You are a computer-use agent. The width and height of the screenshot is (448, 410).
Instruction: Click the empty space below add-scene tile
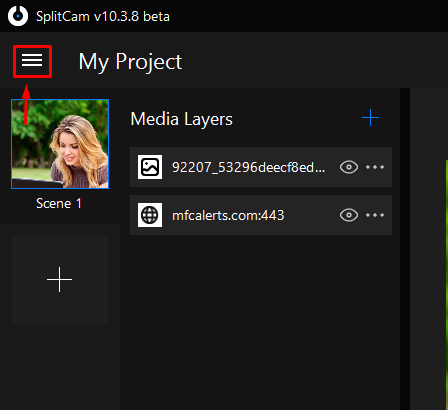60,367
